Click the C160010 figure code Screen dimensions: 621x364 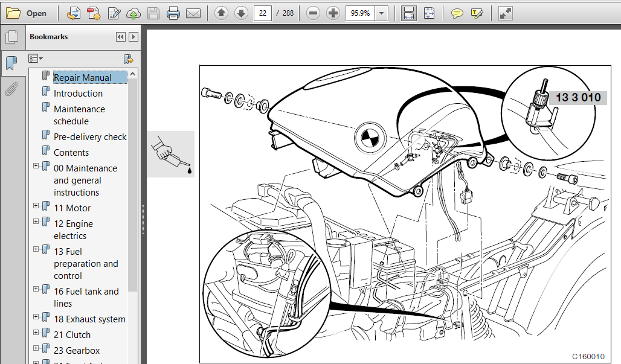tap(588, 357)
